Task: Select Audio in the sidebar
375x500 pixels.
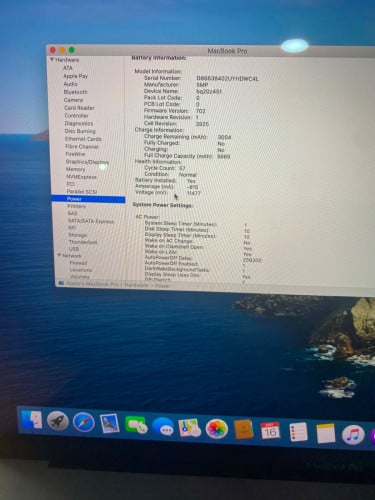Action: 71,84
